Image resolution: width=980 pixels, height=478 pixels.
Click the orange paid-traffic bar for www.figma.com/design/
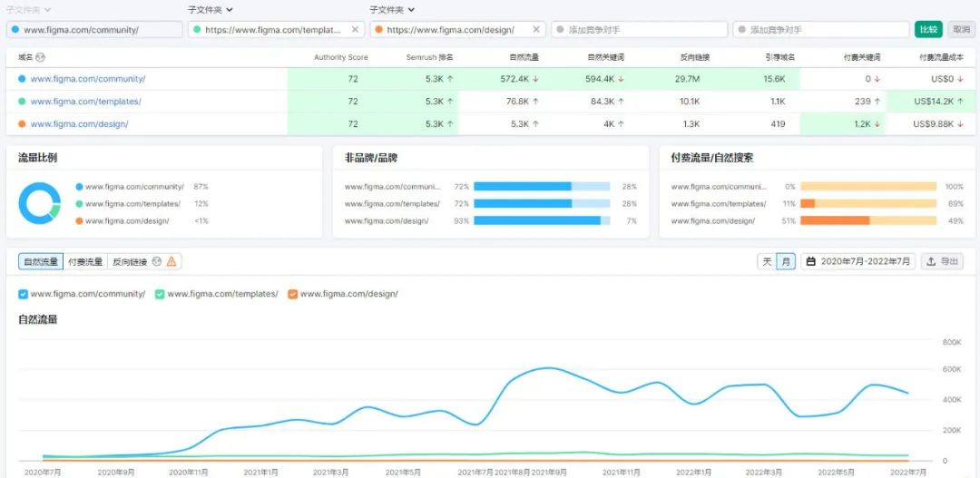(x=835, y=220)
